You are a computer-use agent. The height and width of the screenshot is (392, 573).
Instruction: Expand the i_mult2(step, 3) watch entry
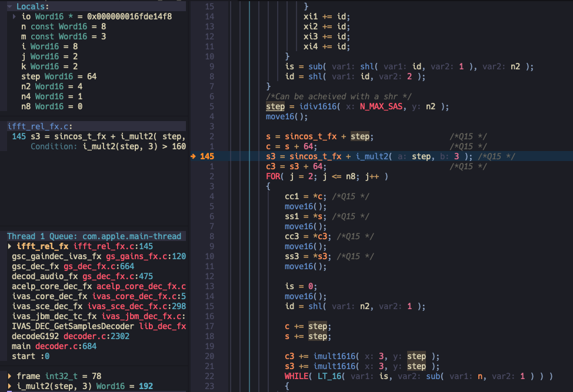(x=10, y=386)
